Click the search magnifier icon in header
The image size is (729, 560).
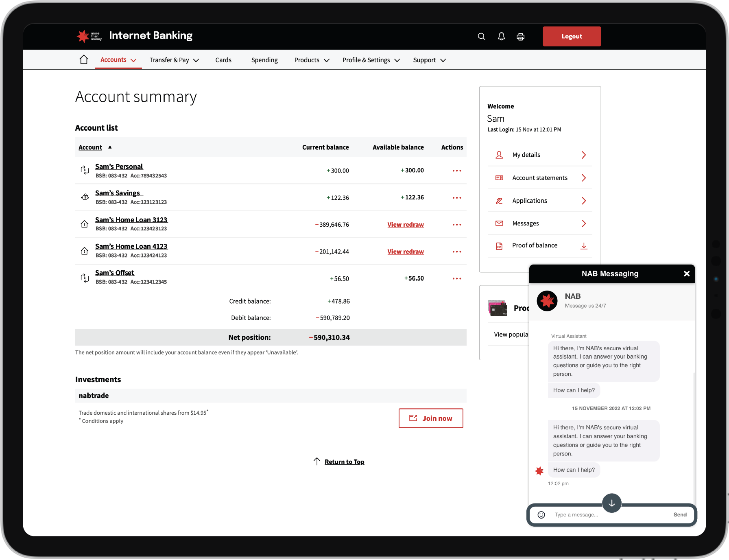click(x=481, y=37)
